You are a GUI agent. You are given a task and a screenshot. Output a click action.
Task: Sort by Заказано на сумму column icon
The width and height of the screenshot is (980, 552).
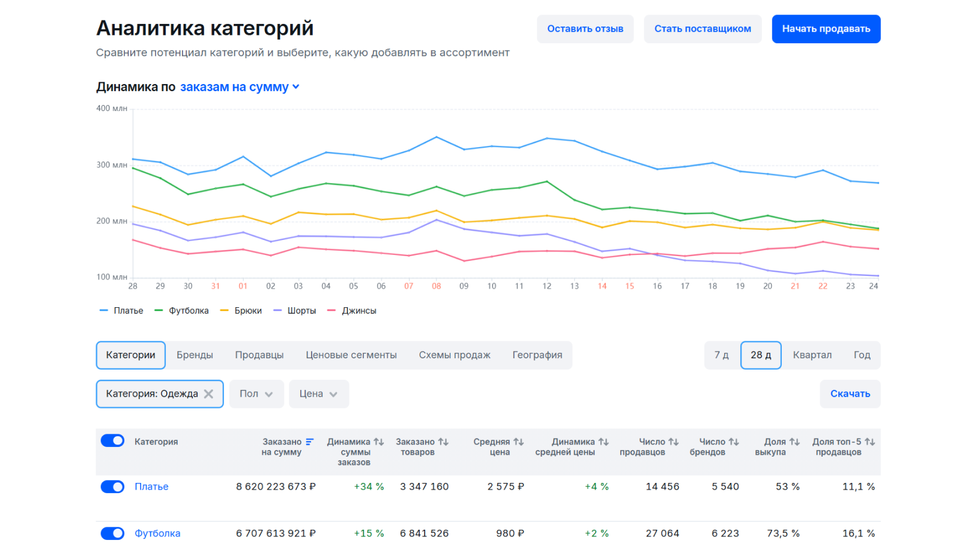pyautogui.click(x=310, y=442)
